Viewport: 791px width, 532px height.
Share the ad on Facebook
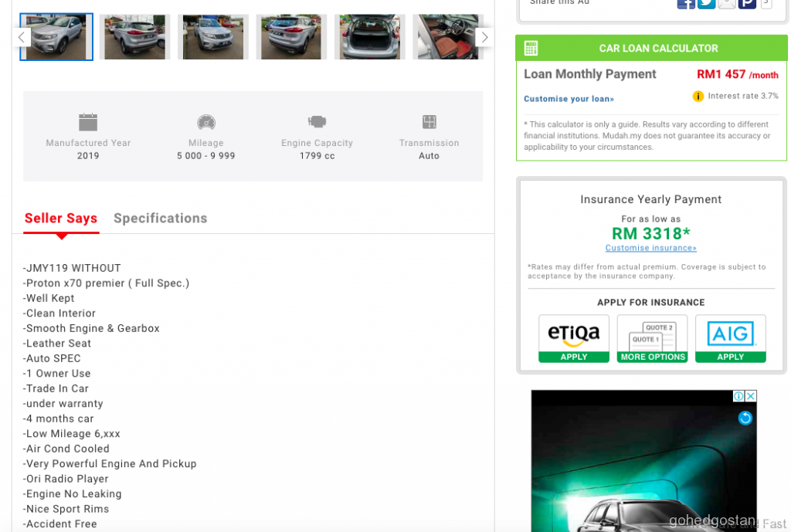pyautogui.click(x=685, y=3)
